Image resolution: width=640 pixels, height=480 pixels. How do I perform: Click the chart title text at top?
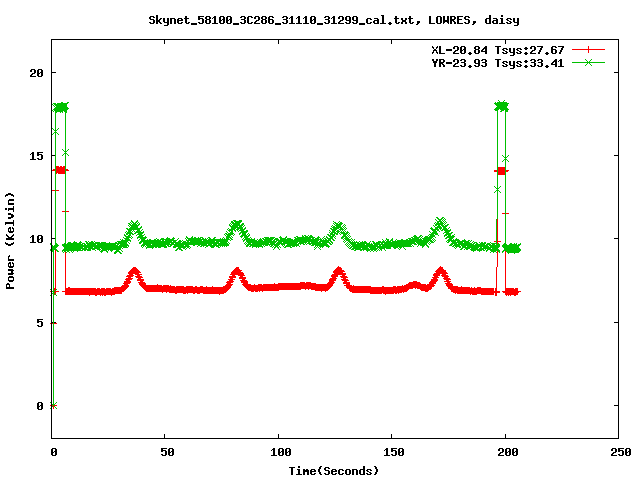point(320,19)
